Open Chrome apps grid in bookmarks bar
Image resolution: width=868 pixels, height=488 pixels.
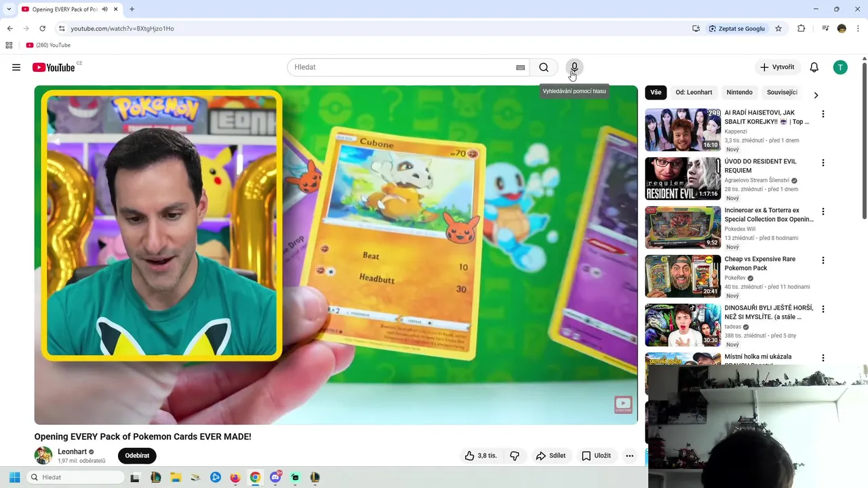pyautogui.click(x=9, y=45)
